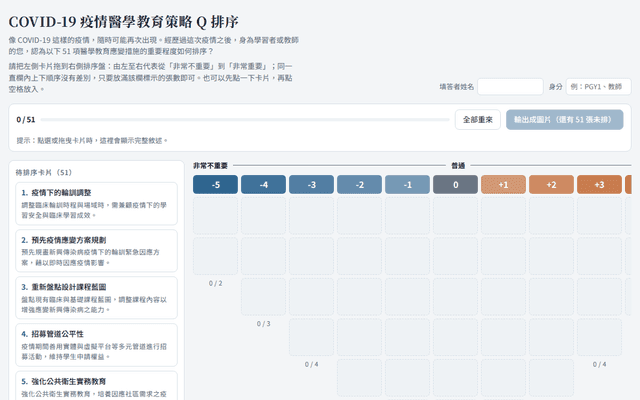Screen dimensions: 640x400
Task: Select card 2 預先疫情應變方案規劃
Action: coord(96,251)
